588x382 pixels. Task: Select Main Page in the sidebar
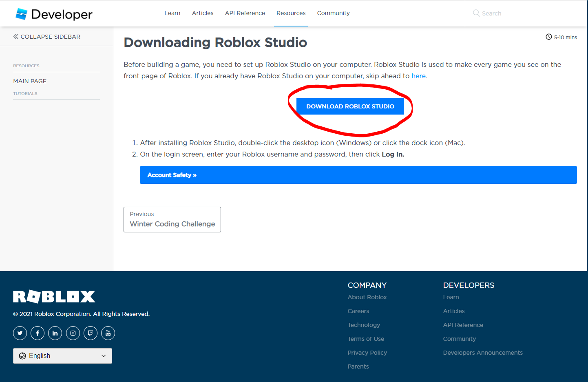pos(29,81)
